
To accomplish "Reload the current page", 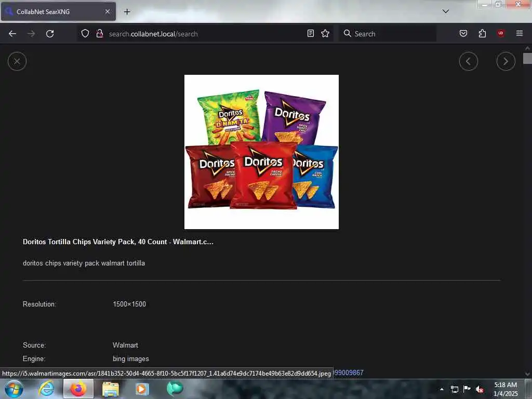I will point(50,34).
